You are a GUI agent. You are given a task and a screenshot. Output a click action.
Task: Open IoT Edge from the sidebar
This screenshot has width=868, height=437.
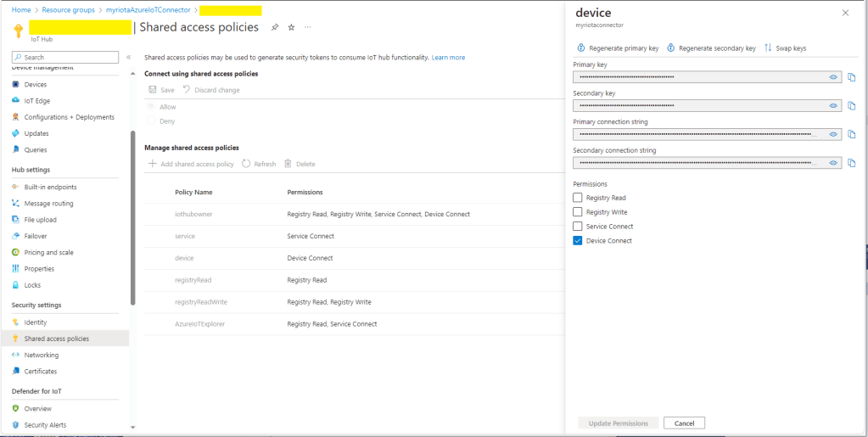36,101
